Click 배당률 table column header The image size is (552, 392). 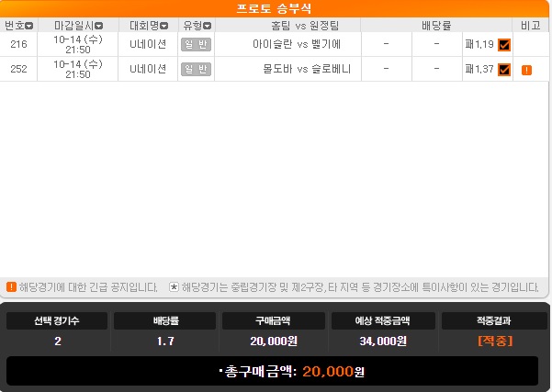tap(436, 26)
